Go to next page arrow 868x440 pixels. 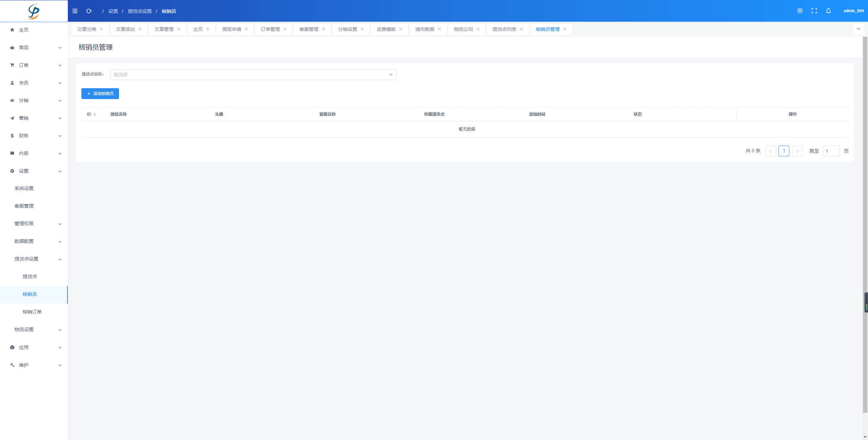pyautogui.click(x=797, y=151)
